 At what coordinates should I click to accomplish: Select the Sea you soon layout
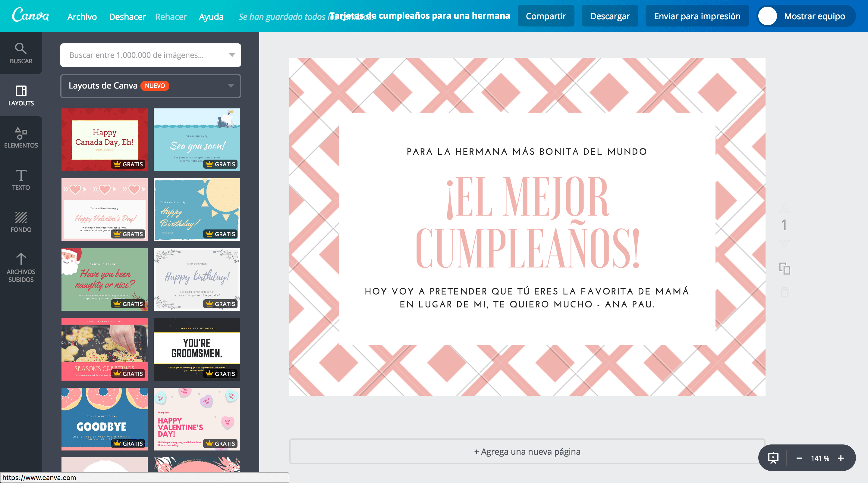pyautogui.click(x=197, y=140)
